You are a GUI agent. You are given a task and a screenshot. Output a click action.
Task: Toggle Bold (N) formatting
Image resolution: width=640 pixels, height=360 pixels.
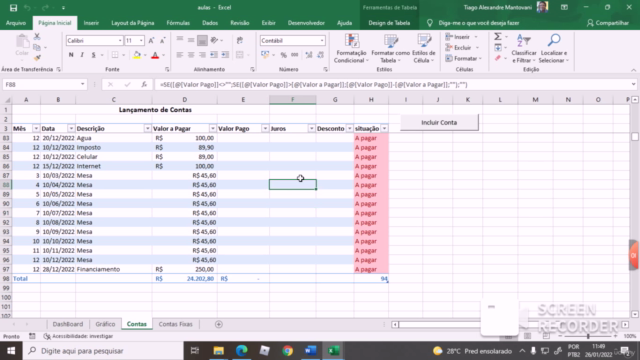[x=71, y=55]
